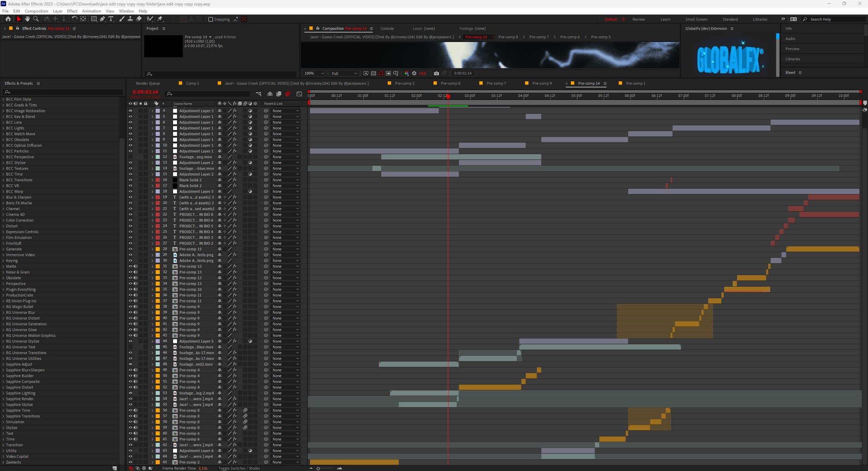Viewport: 868px width, 471px height.
Task: Switch to Pre-comp 9 timeline tab
Action: click(542, 83)
